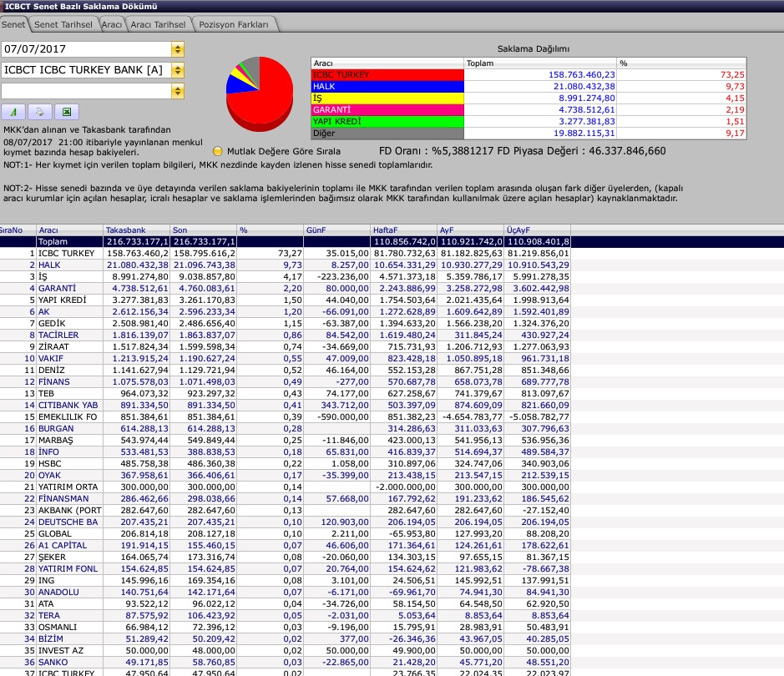Image resolution: width=784 pixels, height=676 pixels.
Task: Select the GARANTİ row in the table
Action: coord(285,288)
